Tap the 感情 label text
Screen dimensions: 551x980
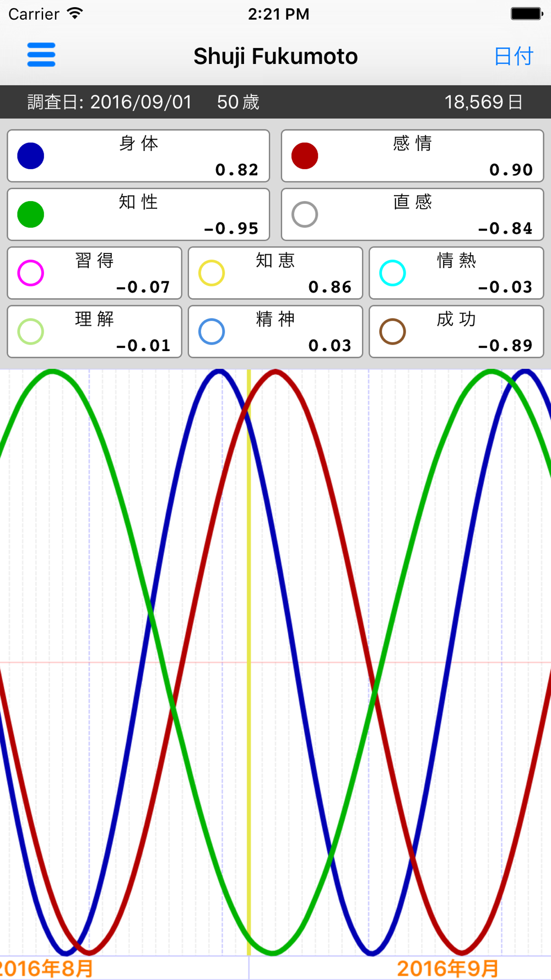[412, 143]
